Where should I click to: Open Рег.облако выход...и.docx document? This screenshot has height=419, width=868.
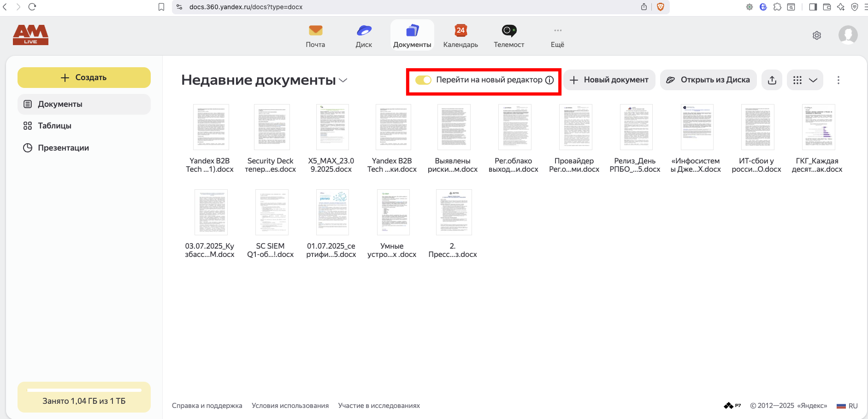click(x=514, y=139)
